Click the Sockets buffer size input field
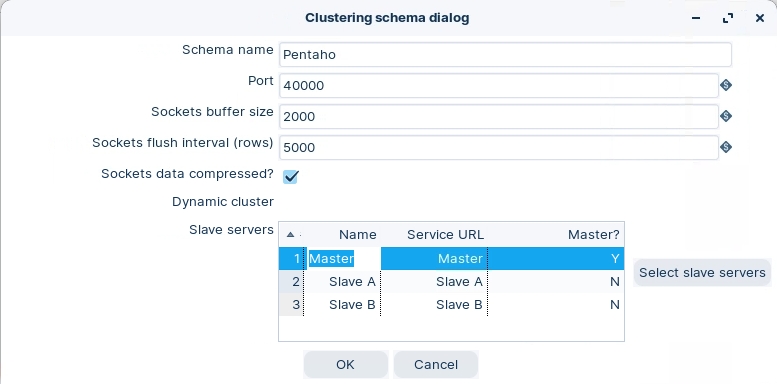The width and height of the screenshot is (777, 384). [499, 116]
